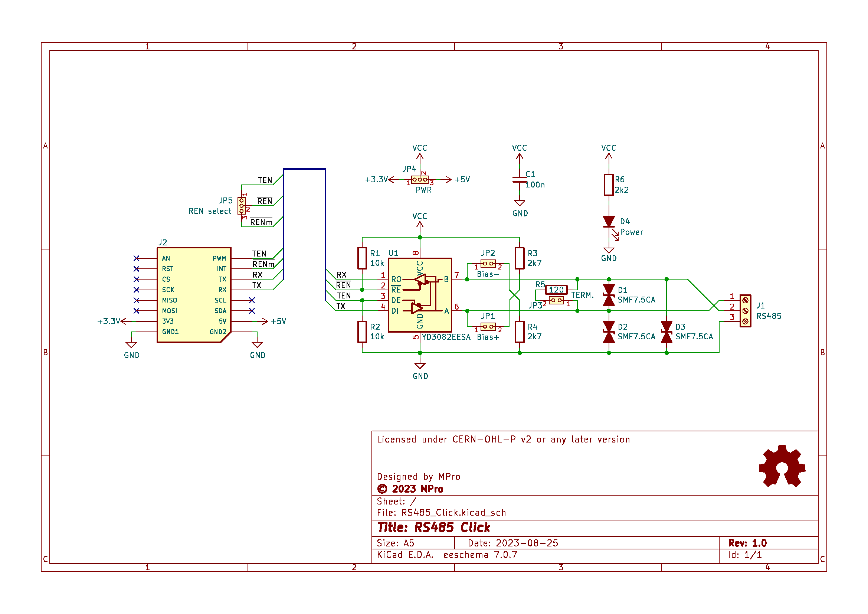Click the D4 Power LED symbol

tap(609, 222)
